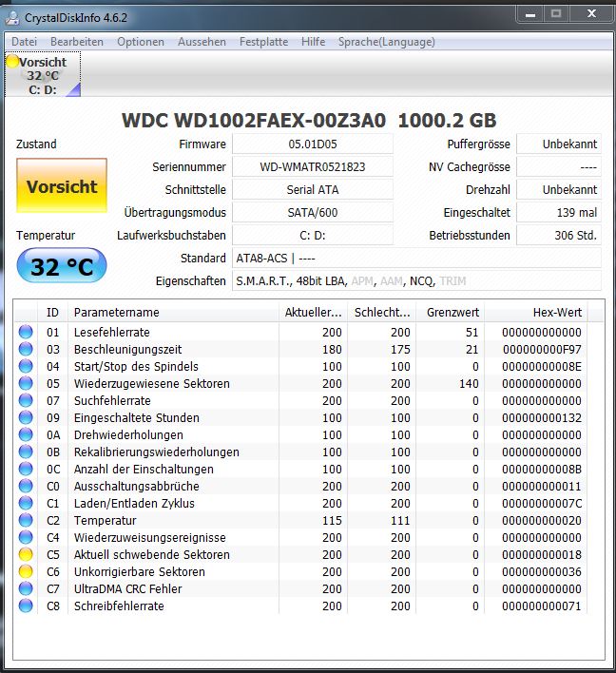Click blue status icon for Eingeschaltete Stunden
Screen dimensions: 616x673
point(26,417)
